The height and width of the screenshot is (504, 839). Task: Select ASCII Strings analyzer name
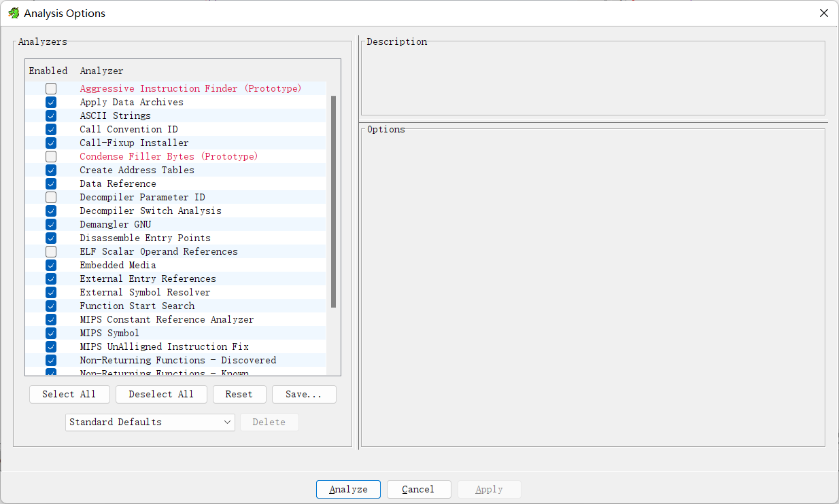115,115
